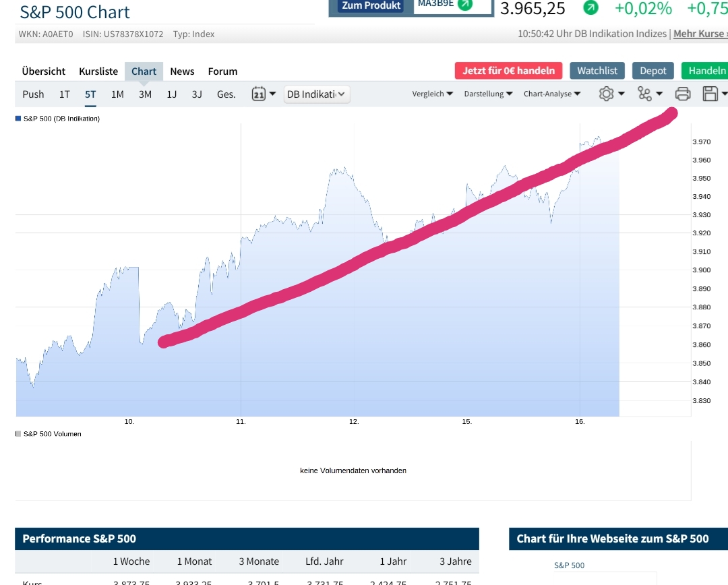Save the chart with the disk icon
728x585 pixels.
coord(711,94)
